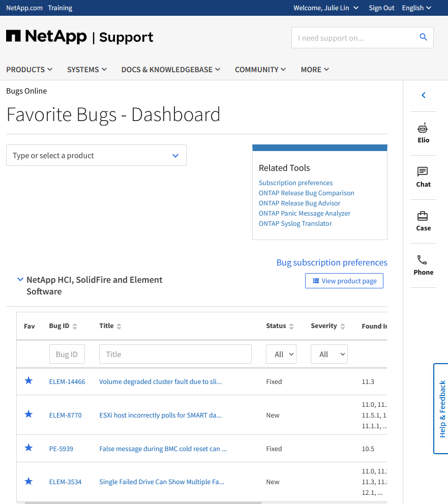Sort the table by Severity
Screen dimensions: 448x504
[x=343, y=326]
